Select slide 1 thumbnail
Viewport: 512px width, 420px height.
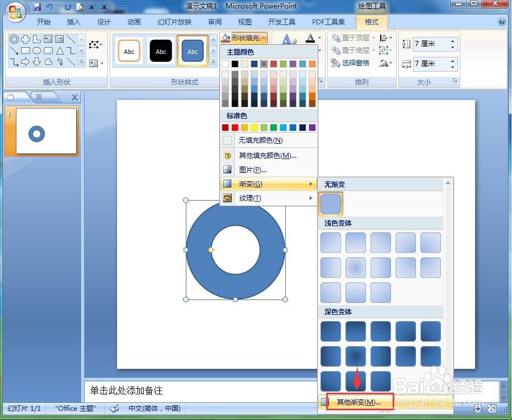46,131
